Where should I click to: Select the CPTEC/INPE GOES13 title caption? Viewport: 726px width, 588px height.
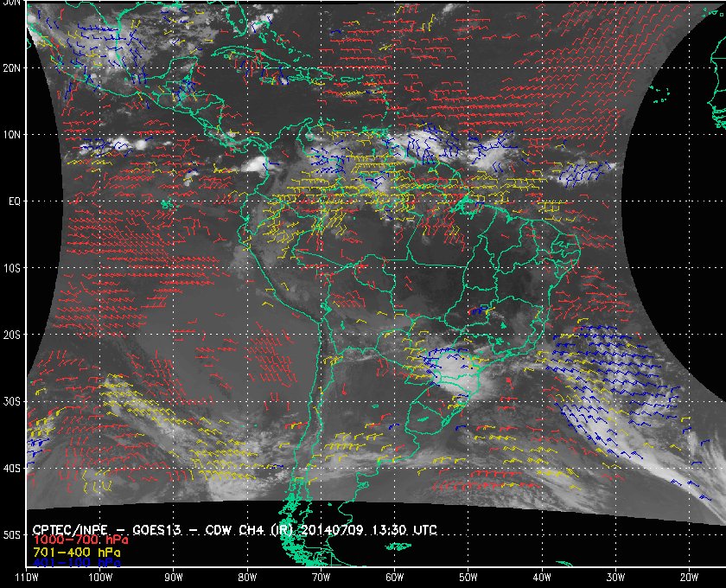click(235, 529)
